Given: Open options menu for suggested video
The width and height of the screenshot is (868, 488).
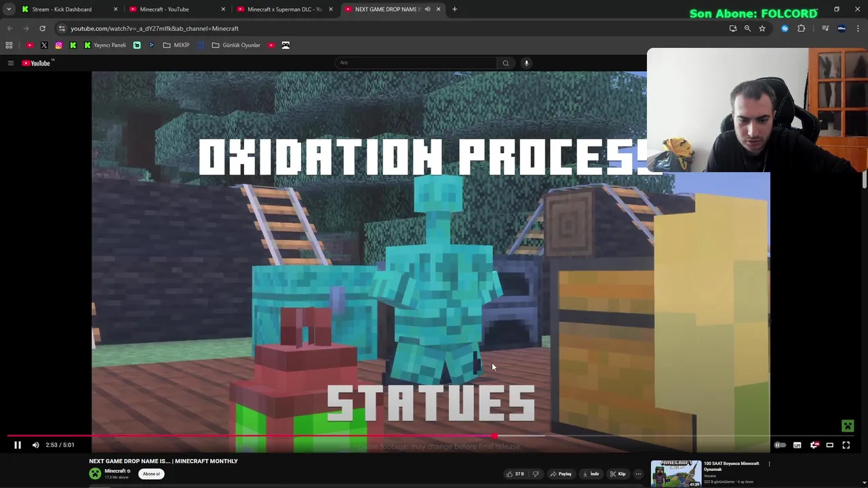Looking at the screenshot, I should click(x=769, y=464).
